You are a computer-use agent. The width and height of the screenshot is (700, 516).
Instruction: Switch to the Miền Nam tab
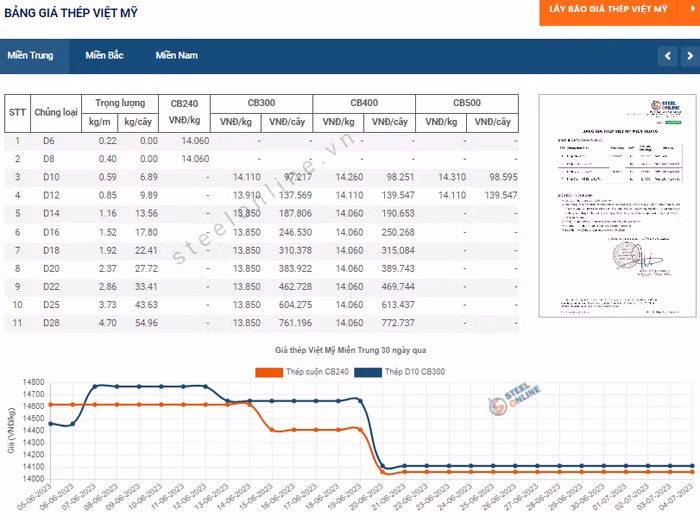click(176, 56)
